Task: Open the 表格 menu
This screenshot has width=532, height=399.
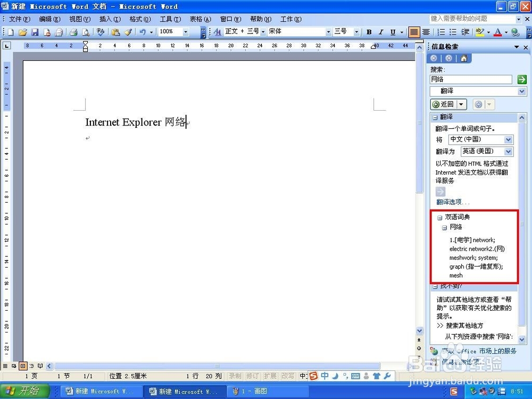Action: coord(200,19)
